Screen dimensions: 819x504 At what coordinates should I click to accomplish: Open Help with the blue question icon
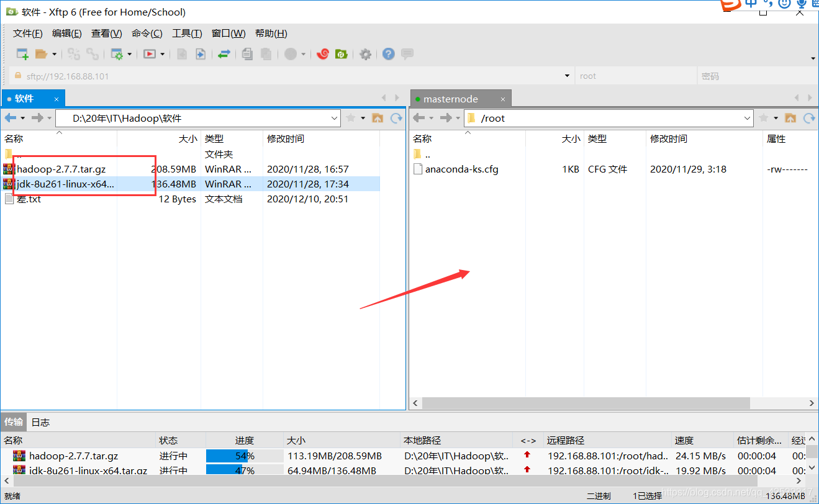tap(389, 54)
